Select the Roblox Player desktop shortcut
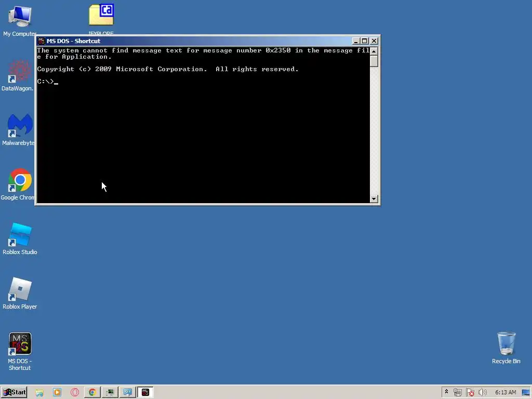The image size is (532, 399). 20,294
